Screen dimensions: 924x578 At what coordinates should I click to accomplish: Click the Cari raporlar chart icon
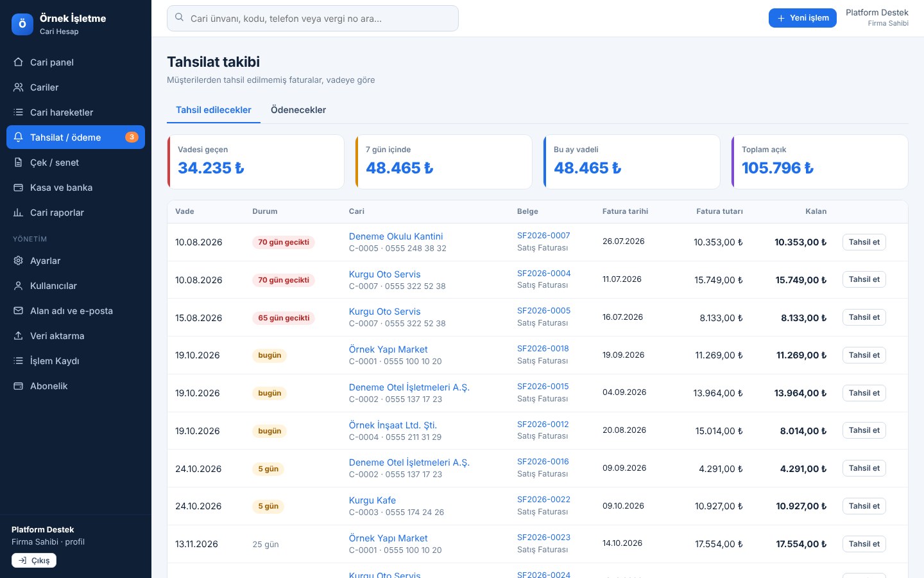(x=18, y=213)
